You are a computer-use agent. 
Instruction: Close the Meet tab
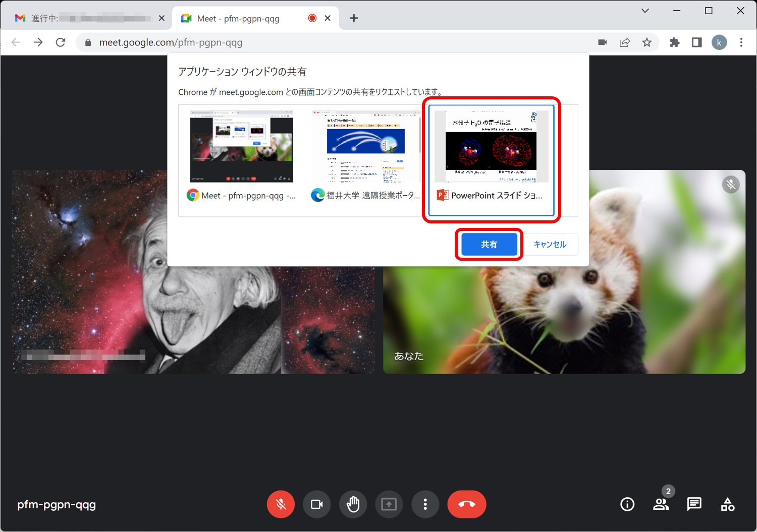pyautogui.click(x=328, y=18)
